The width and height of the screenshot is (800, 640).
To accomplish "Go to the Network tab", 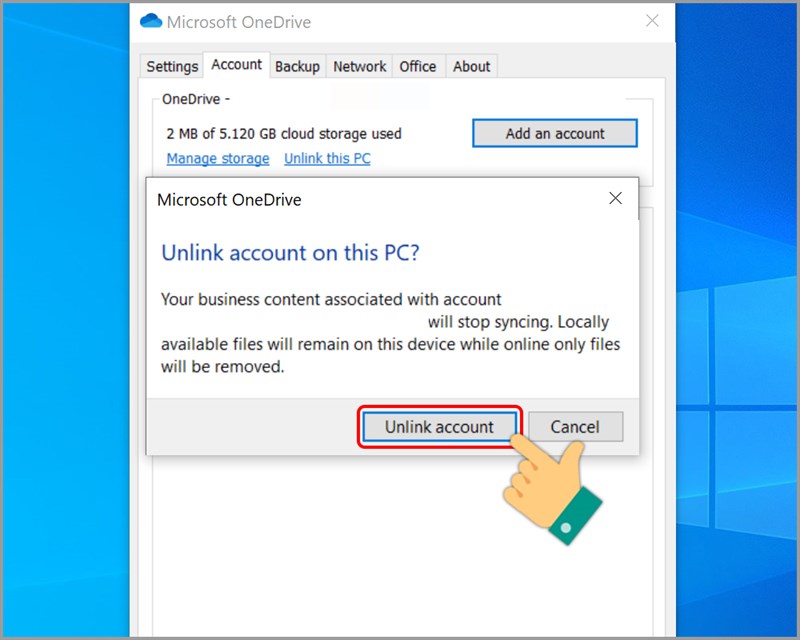I will (x=360, y=66).
